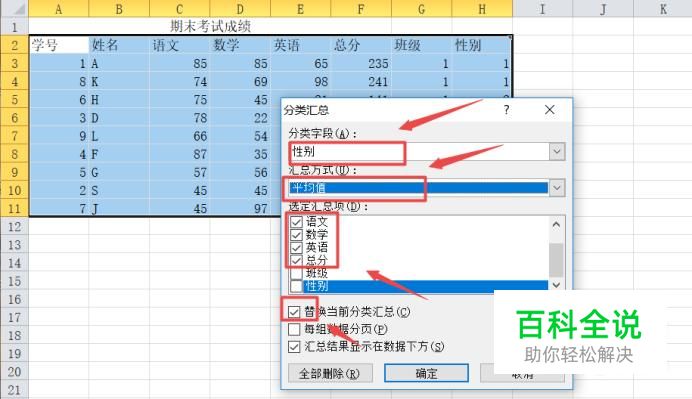Click the Chinese score 87 cell
The image size is (692, 399).
pyautogui.click(x=180, y=154)
